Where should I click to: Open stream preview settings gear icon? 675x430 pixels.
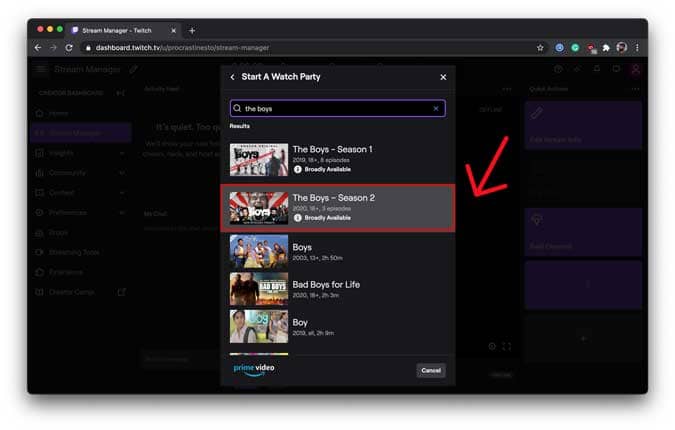(492, 346)
